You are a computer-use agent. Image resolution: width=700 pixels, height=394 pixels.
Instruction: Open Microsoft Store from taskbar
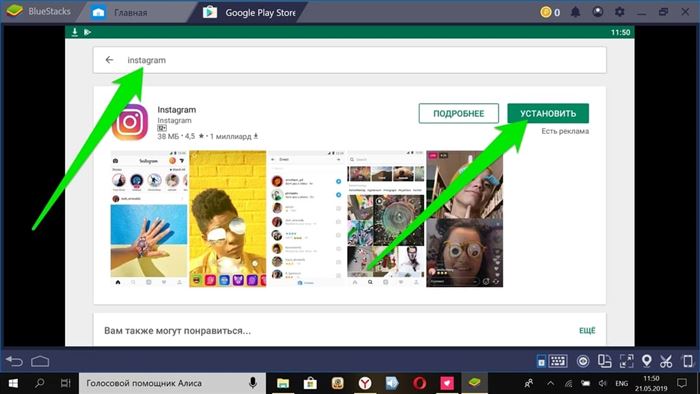click(x=310, y=383)
